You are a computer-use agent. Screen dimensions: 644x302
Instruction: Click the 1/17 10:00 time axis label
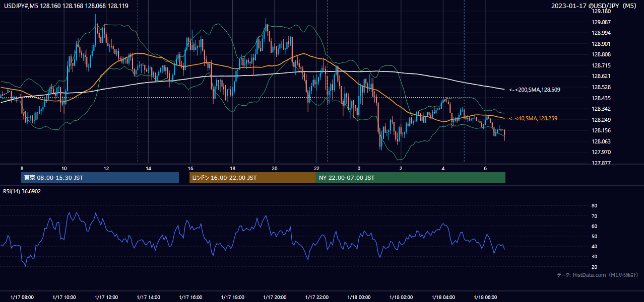click(64, 297)
